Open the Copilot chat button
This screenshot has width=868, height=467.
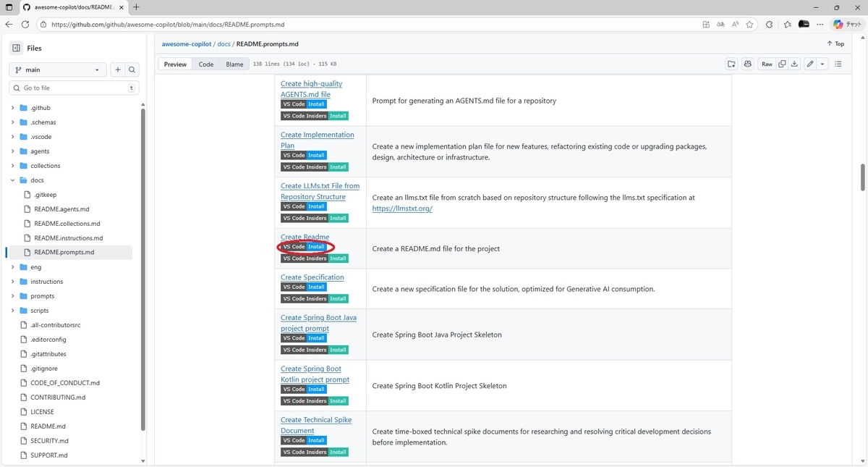pos(848,24)
